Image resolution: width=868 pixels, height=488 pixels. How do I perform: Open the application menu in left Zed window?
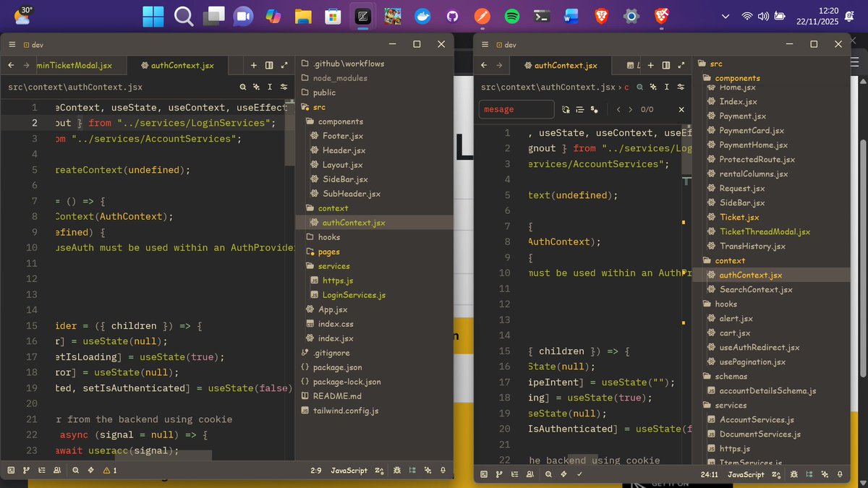pos(12,44)
